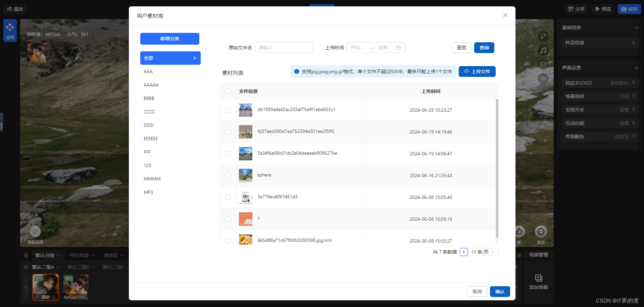This screenshot has width=644, height=307.
Task: Click the 新增分类 button
Action: point(170,39)
